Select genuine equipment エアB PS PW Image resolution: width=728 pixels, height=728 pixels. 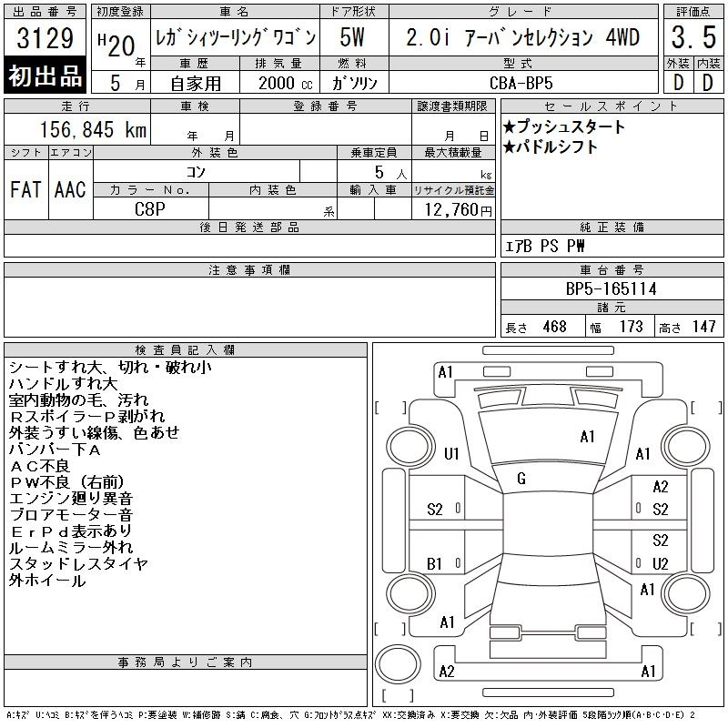(544, 246)
